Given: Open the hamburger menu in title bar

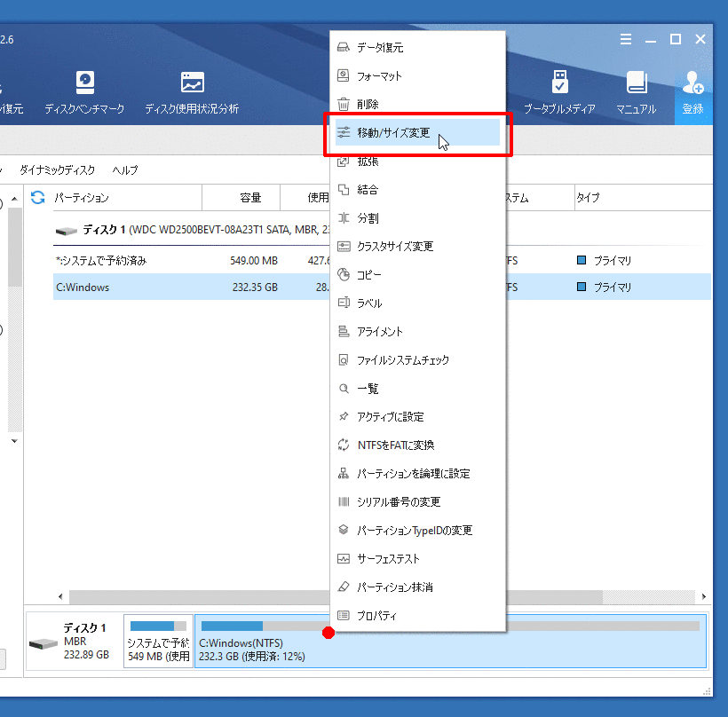Looking at the screenshot, I should pos(626,39).
